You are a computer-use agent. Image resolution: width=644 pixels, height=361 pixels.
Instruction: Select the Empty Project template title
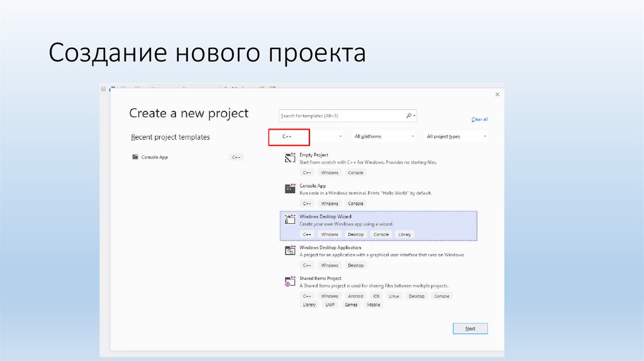(314, 155)
